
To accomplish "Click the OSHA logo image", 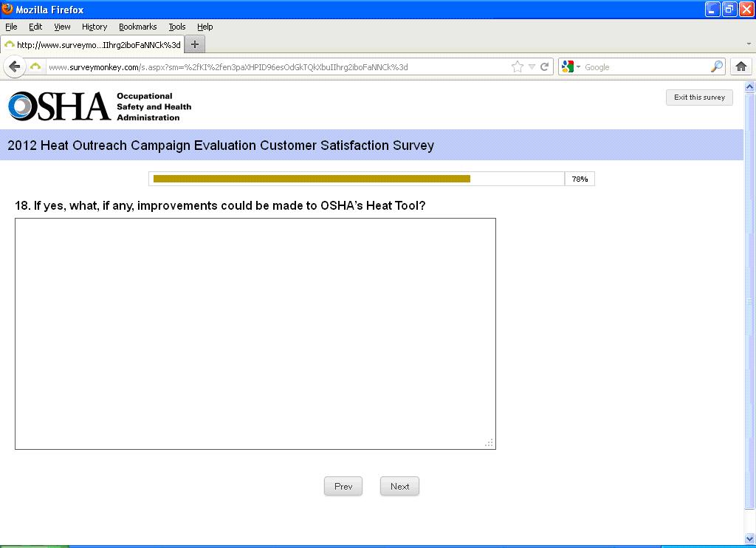I will [100, 106].
